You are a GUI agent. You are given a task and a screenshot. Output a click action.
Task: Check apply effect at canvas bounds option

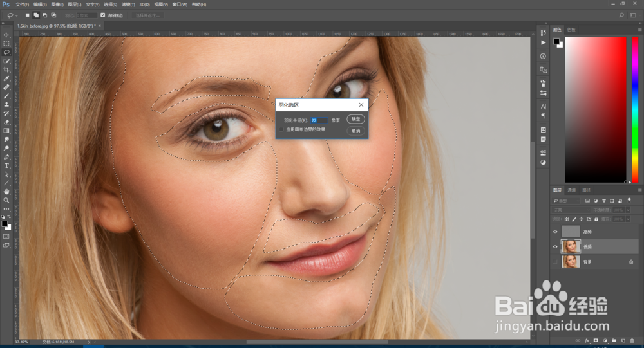coord(281,129)
